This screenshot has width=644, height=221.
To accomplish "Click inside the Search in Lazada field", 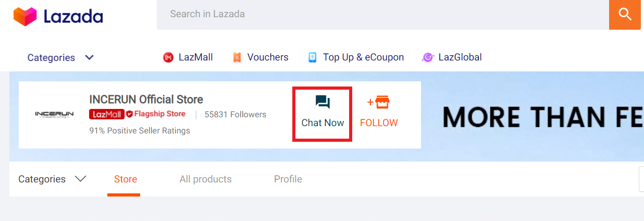I will coord(383,14).
